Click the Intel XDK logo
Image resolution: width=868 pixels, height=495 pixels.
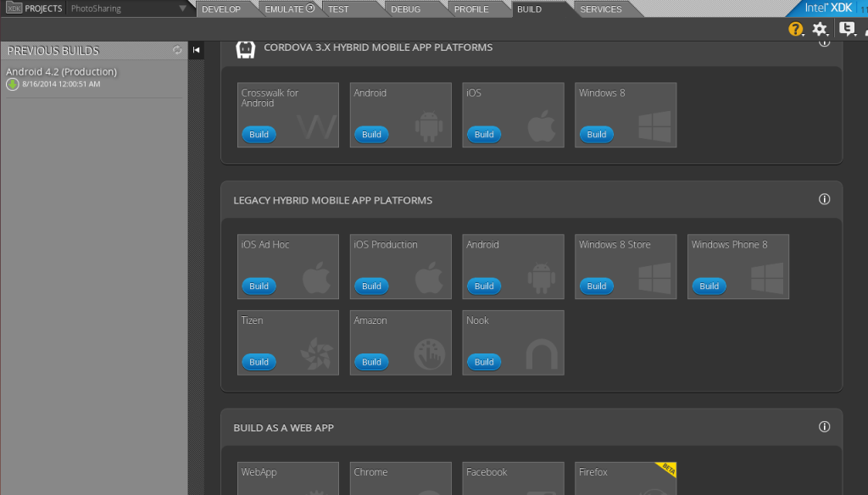click(828, 8)
